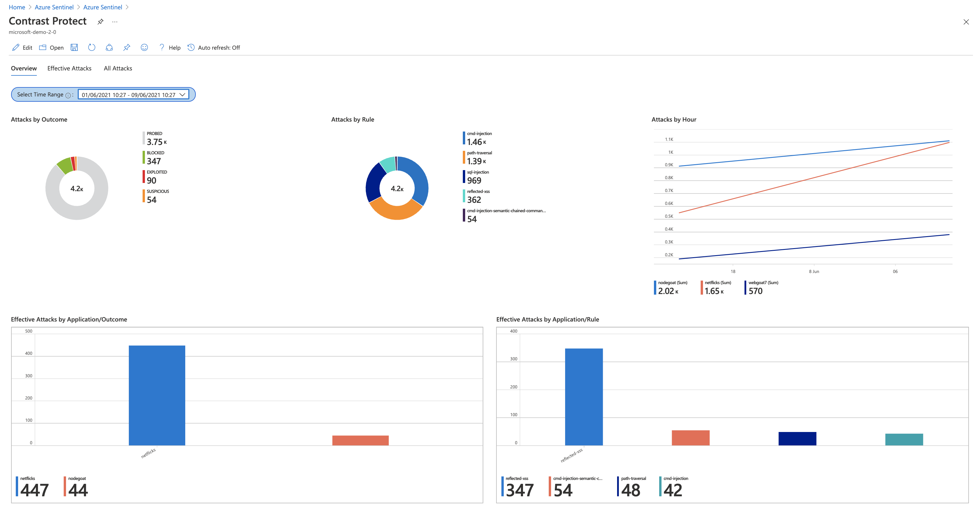Viewport: 980px width, 515px height.
Task: Click the blue reflected-xss bar
Action: click(584, 397)
